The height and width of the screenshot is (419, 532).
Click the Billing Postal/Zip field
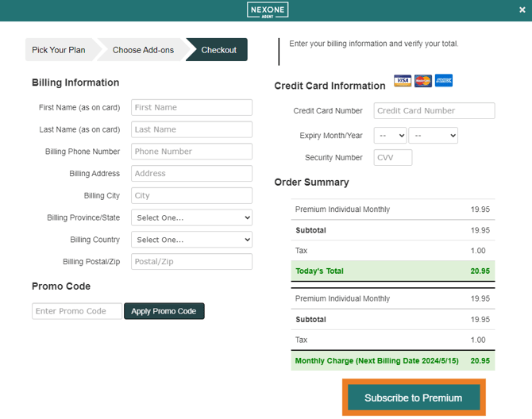pos(192,262)
